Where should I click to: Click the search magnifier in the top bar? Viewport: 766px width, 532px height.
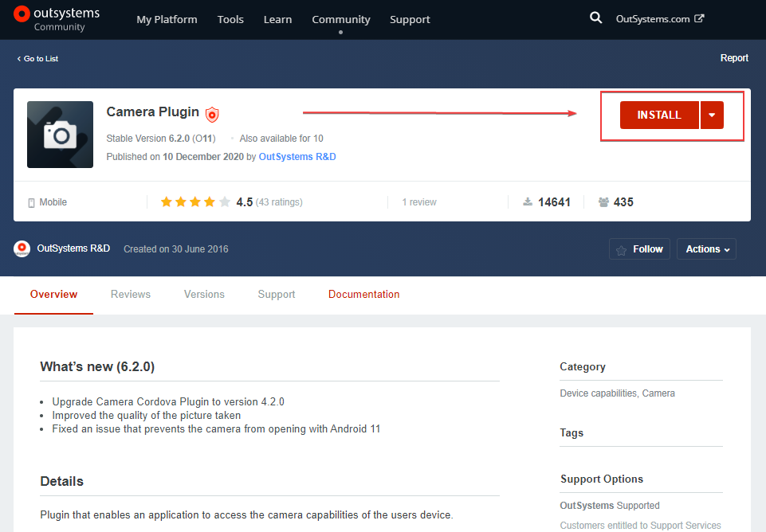tap(595, 17)
